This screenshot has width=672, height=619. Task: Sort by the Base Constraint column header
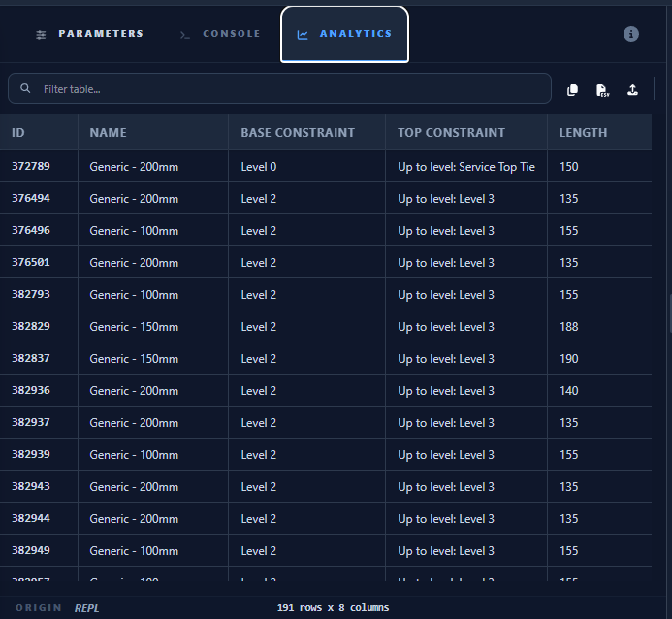click(298, 133)
